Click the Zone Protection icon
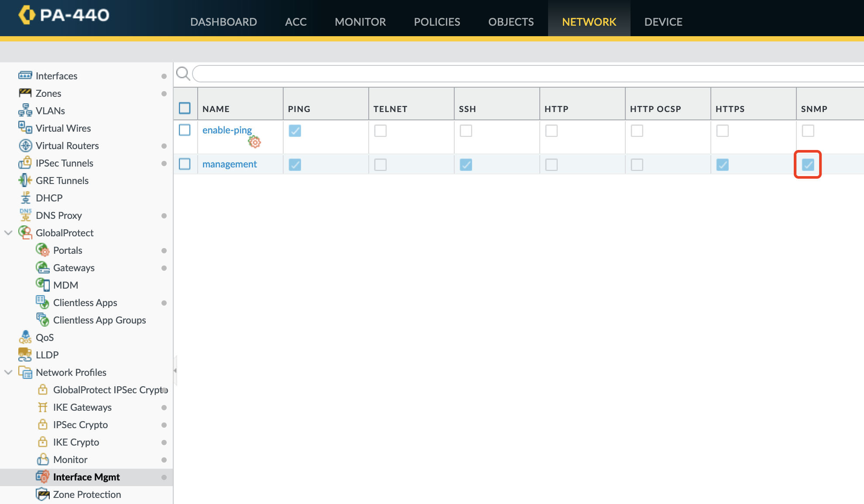 point(43,494)
